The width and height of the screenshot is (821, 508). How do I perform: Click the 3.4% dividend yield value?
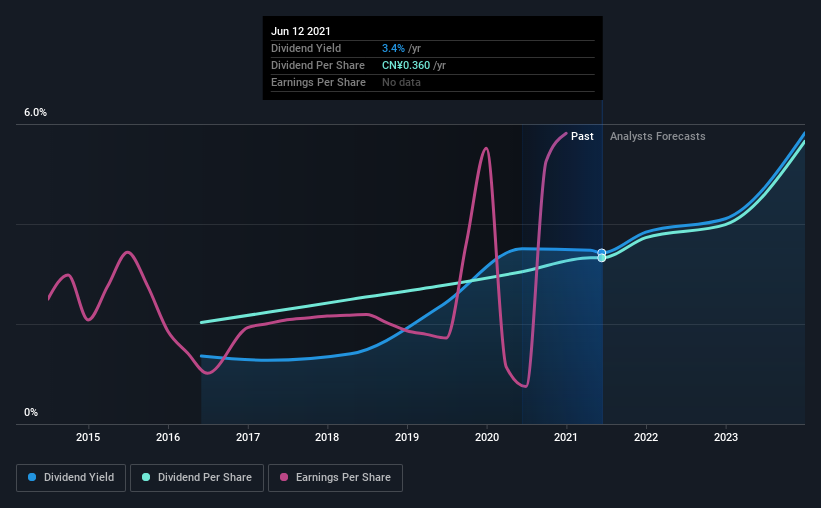pos(393,48)
